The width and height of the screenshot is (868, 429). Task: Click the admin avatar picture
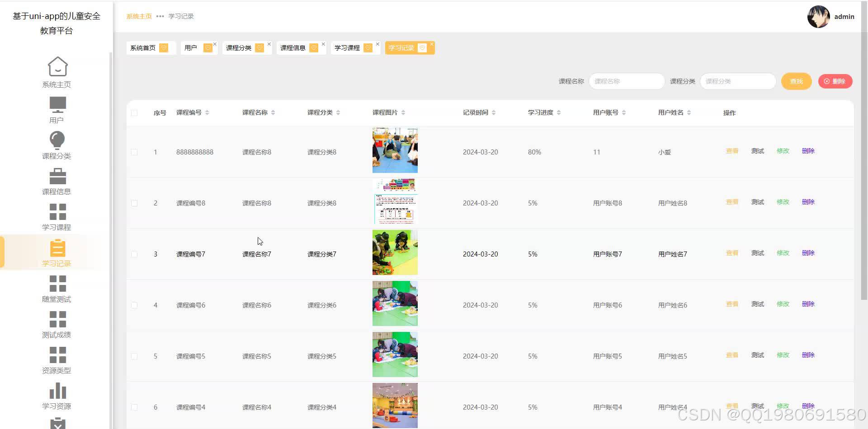[818, 17]
